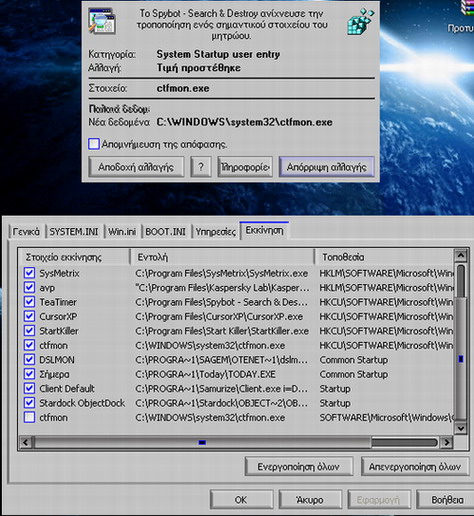
Task: Click the registry cubes icon in the Spybot dialog
Action: (x=361, y=22)
